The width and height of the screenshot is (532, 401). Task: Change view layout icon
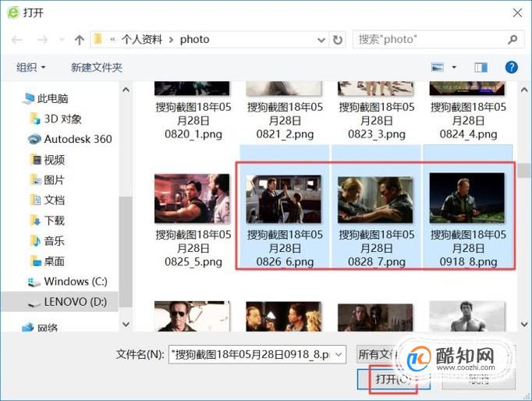pos(438,67)
